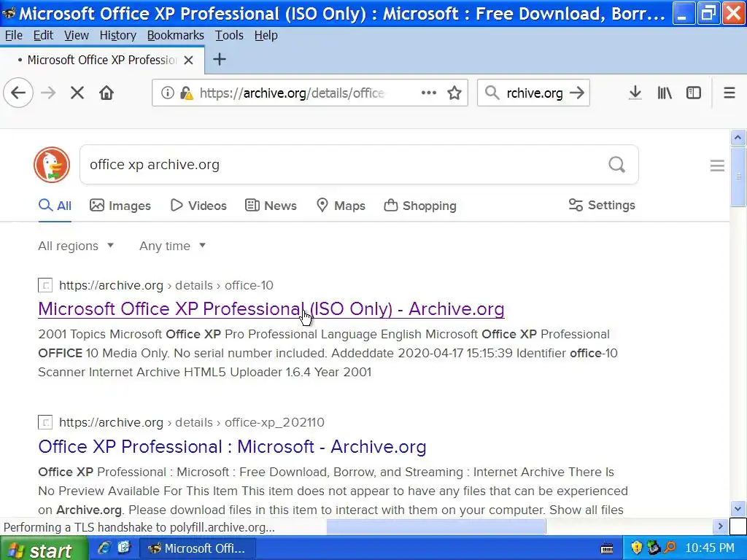Open the History menu
Screen dimensions: 747x560
[118, 35]
